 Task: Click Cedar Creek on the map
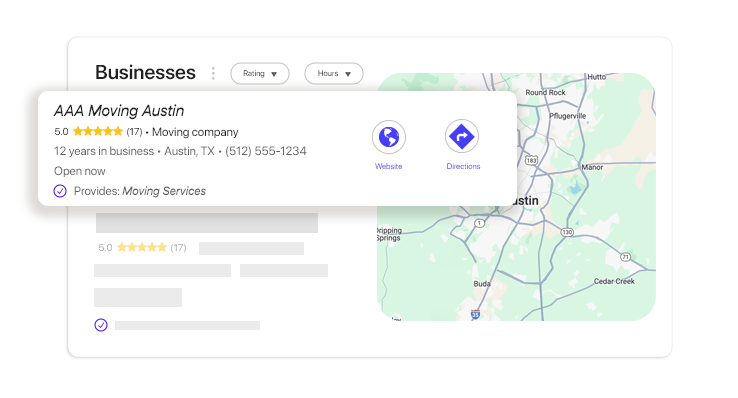[x=614, y=281]
